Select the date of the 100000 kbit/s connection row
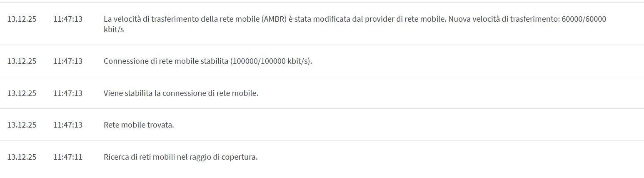The height and width of the screenshot is (178, 644). [x=22, y=61]
